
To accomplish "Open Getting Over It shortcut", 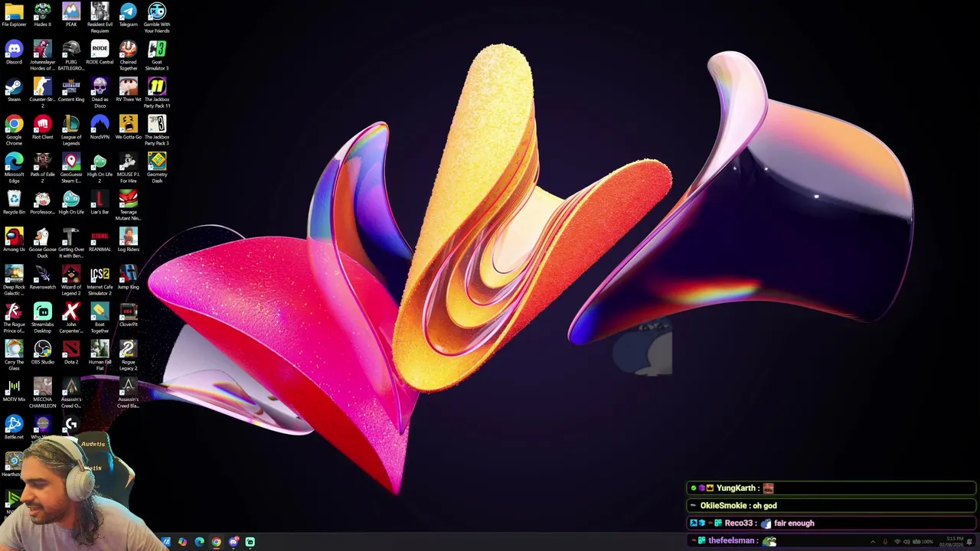I will pyautogui.click(x=71, y=243).
